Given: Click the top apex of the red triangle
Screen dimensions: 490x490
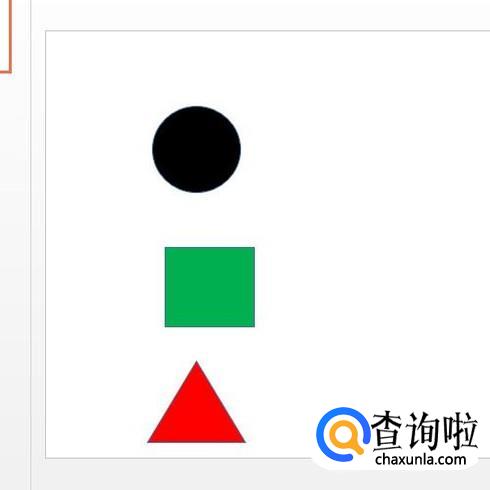Looking at the screenshot, I should tap(196, 362).
